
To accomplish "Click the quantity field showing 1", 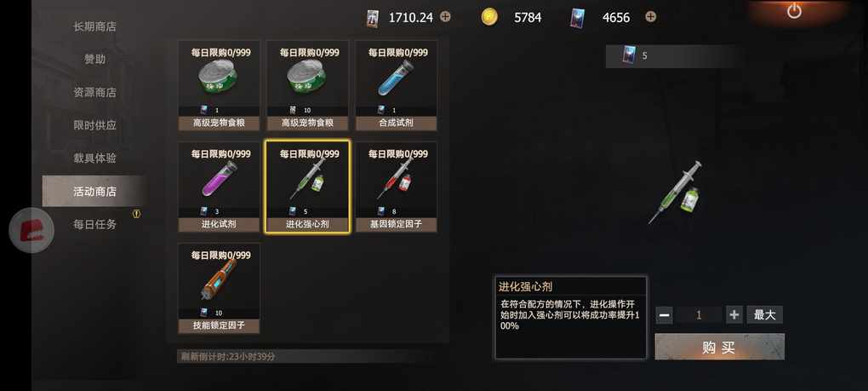I will 700,315.
